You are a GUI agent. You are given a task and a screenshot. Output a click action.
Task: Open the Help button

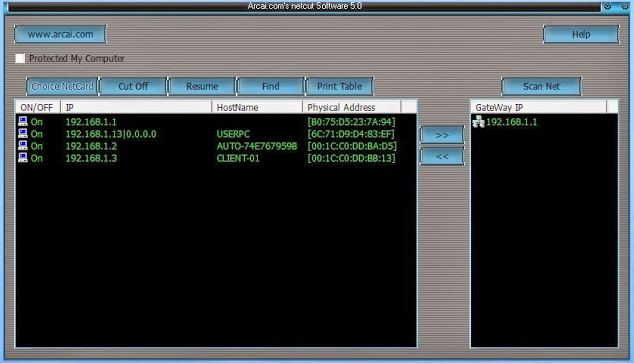[581, 34]
